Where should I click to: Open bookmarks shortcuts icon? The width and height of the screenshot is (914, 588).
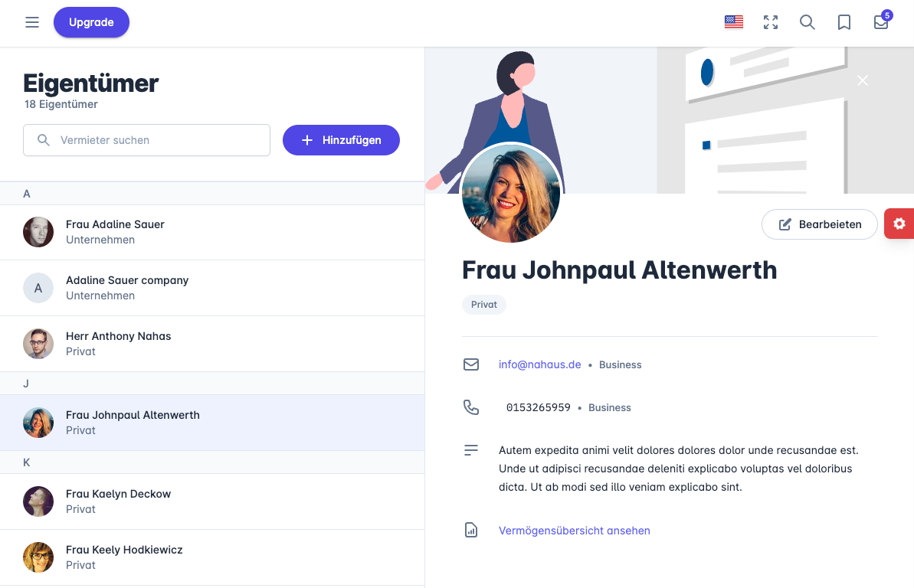click(844, 22)
